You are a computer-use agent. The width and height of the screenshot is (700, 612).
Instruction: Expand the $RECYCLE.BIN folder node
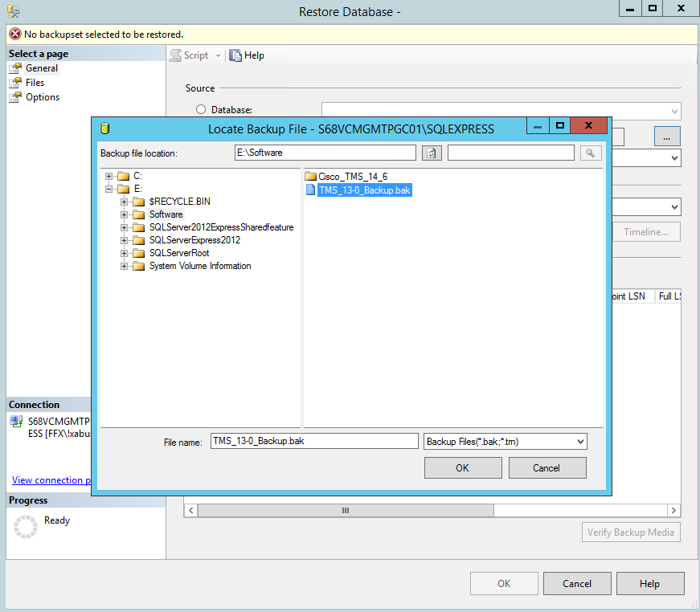click(x=125, y=202)
